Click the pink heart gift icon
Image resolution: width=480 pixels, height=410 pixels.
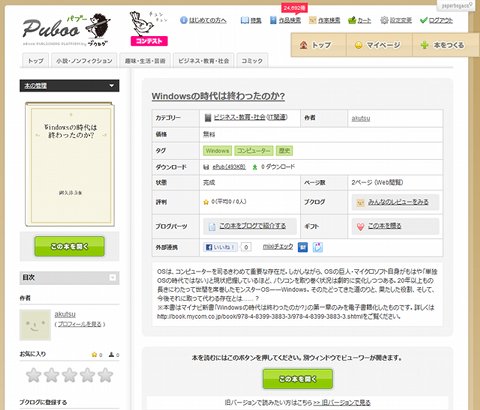(x=360, y=226)
